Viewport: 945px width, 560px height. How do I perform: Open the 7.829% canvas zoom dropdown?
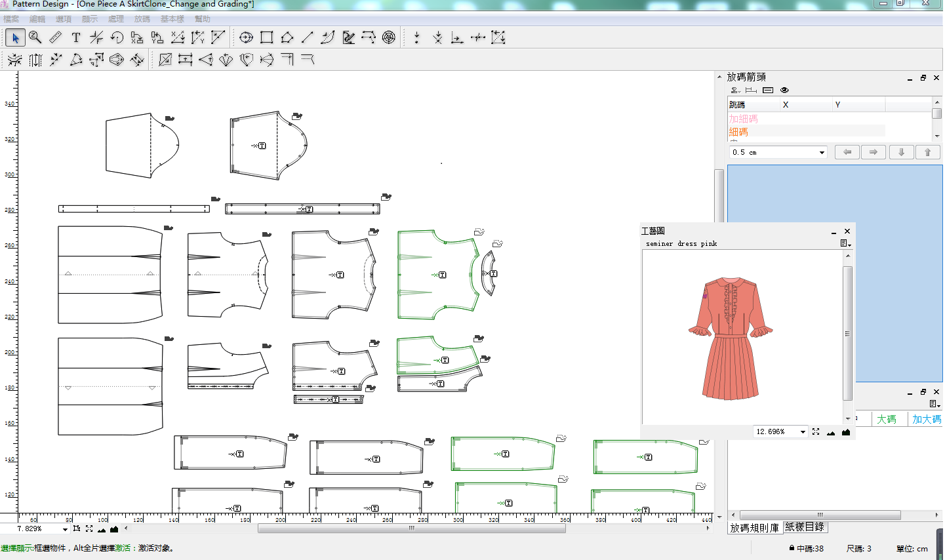tap(65, 529)
